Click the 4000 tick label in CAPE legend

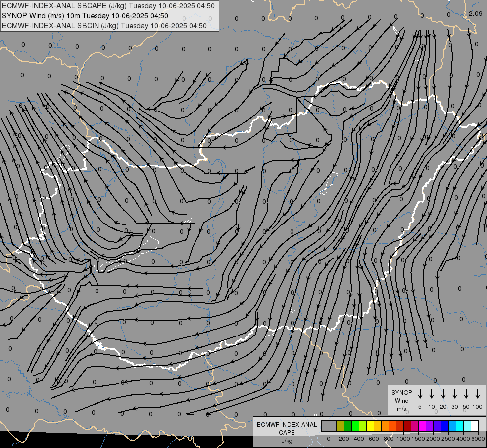463,439
